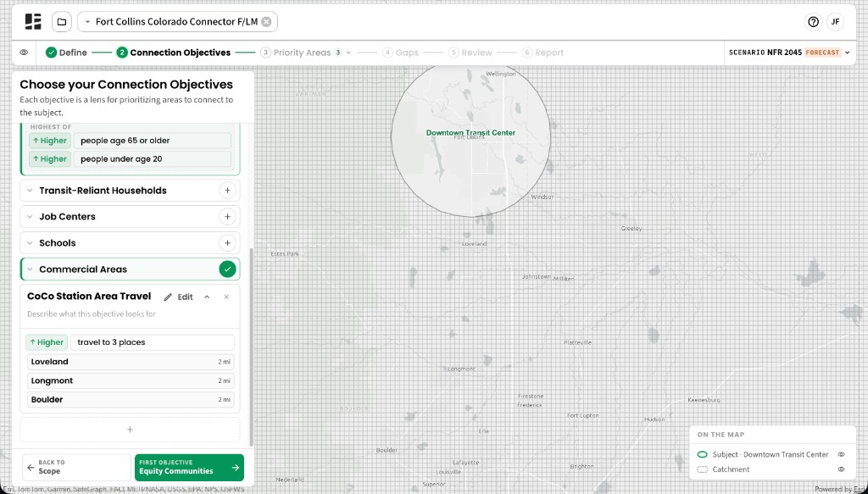Edit the people age 65 or older field
The image size is (868, 494).
tap(153, 141)
